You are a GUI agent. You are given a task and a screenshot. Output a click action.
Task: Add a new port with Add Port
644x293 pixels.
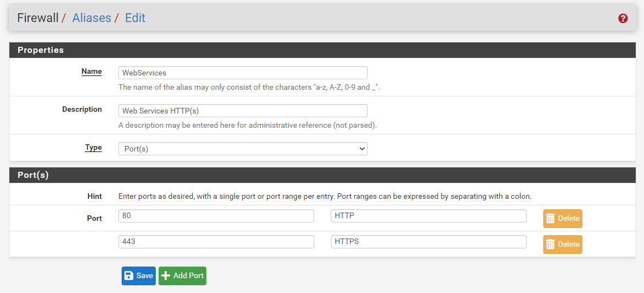coord(182,276)
